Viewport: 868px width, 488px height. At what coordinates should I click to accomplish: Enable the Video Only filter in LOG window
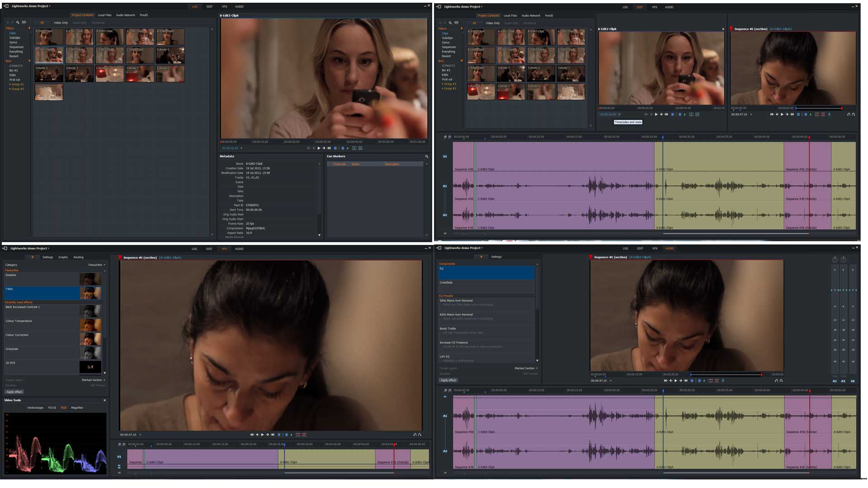point(61,23)
